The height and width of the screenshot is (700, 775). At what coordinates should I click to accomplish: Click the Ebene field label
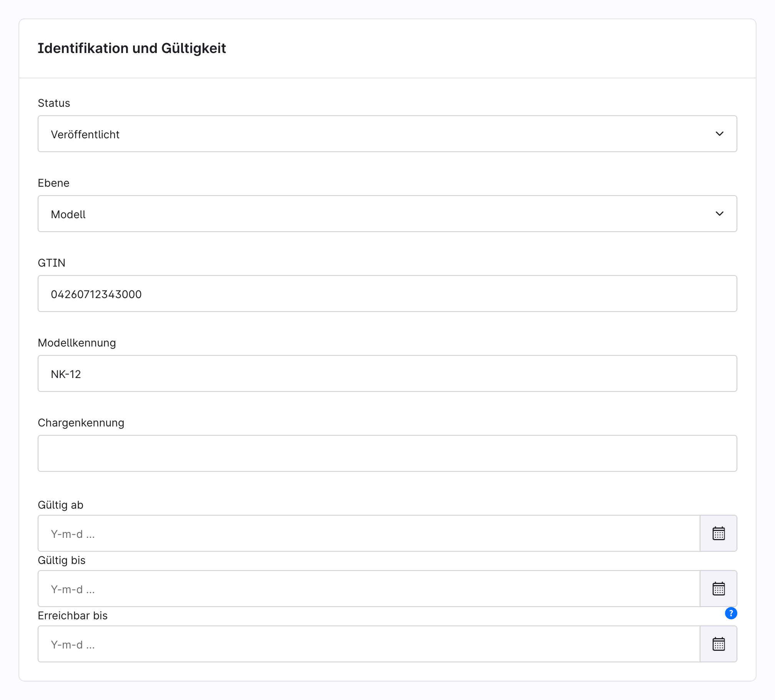pyautogui.click(x=53, y=183)
